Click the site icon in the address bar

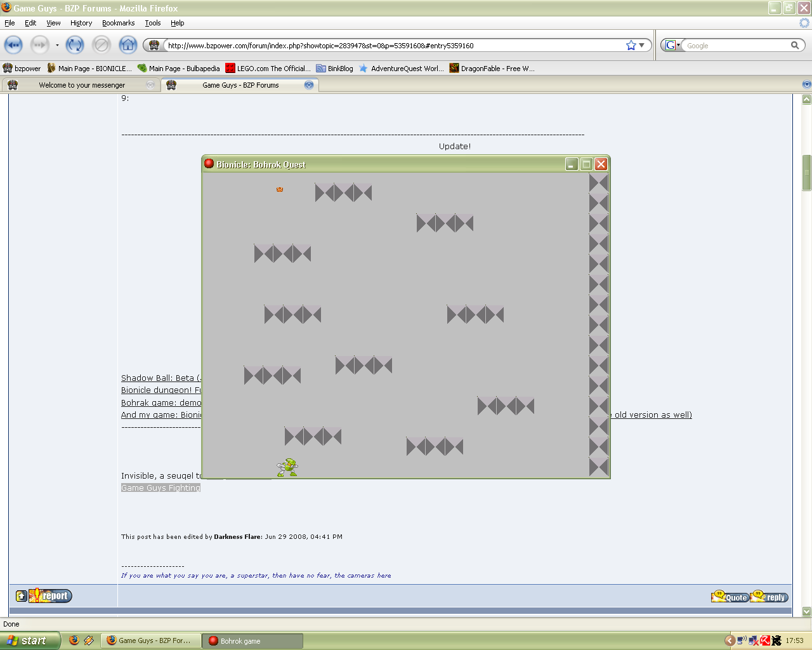(x=154, y=45)
